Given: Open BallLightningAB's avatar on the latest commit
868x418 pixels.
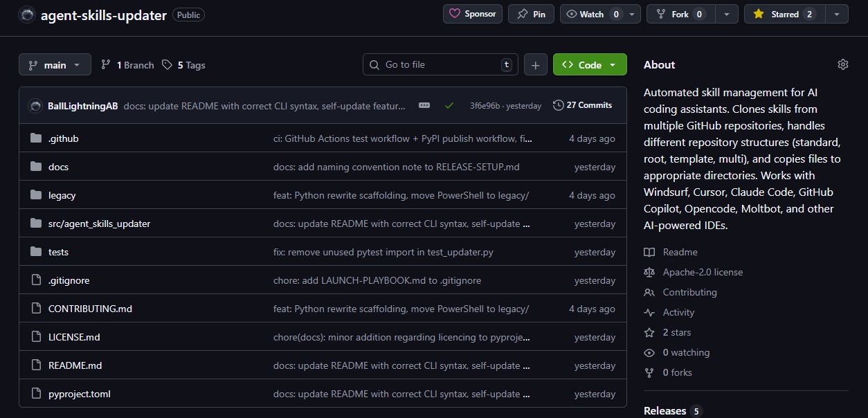Looking at the screenshot, I should tap(35, 106).
